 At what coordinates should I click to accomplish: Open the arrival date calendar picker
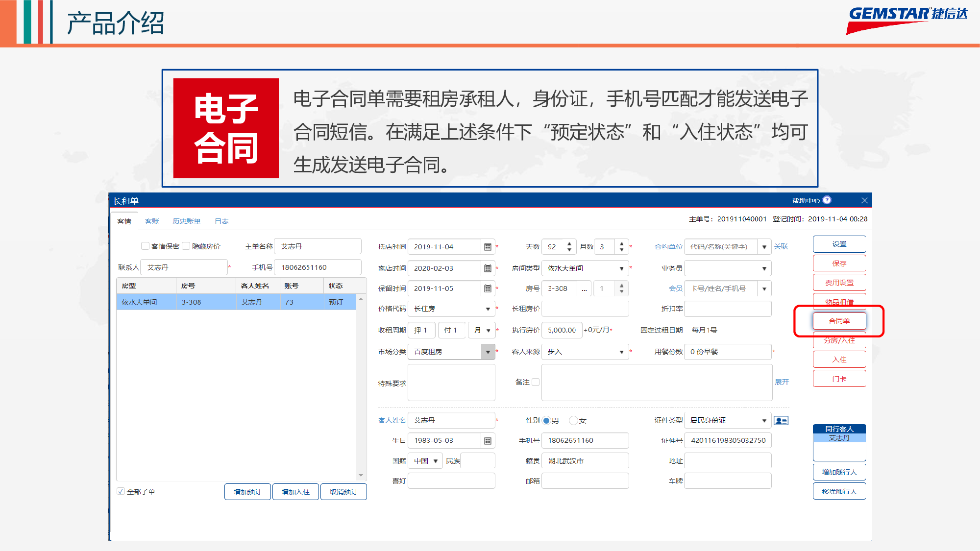pos(488,247)
